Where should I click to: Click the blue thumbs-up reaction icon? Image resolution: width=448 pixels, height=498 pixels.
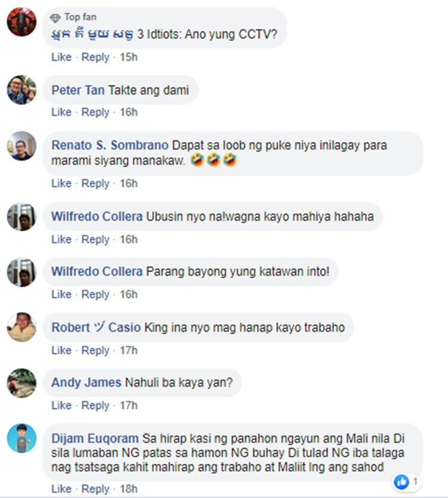pyautogui.click(x=401, y=482)
